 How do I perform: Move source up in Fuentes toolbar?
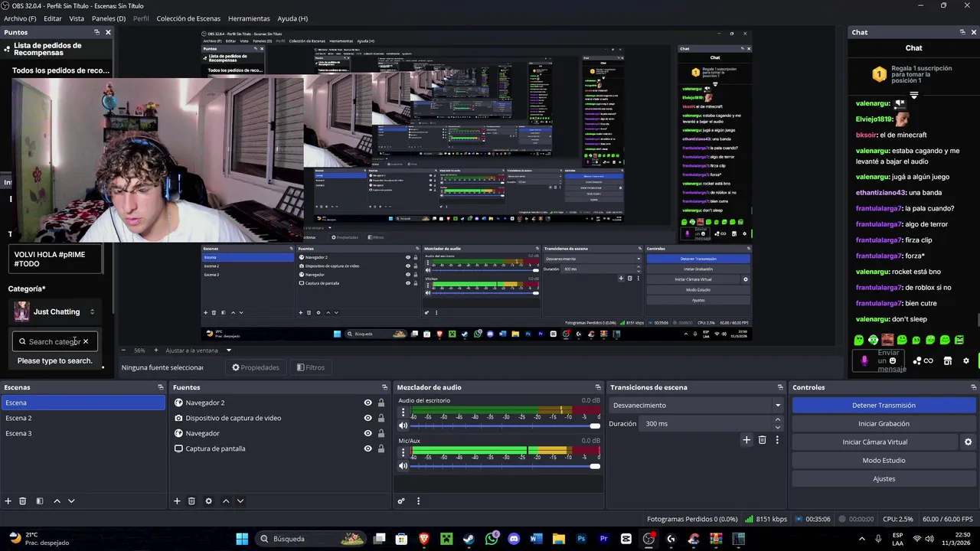pyautogui.click(x=226, y=501)
